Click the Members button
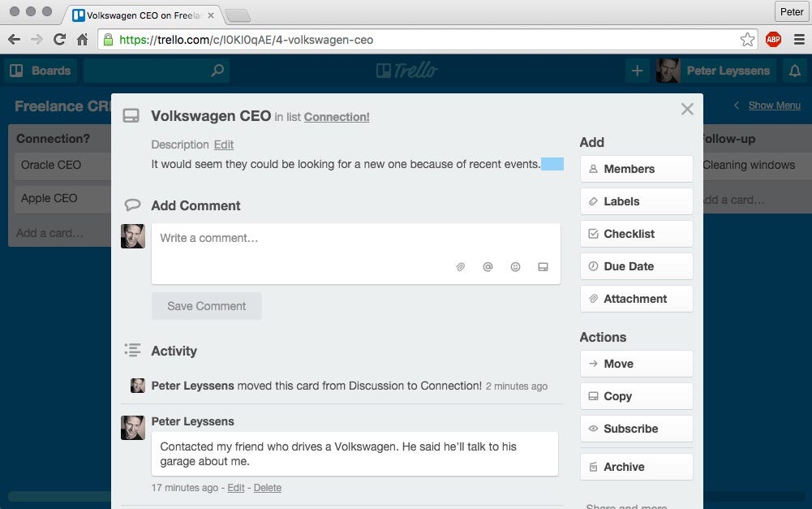This screenshot has width=812, height=509. 637,169
